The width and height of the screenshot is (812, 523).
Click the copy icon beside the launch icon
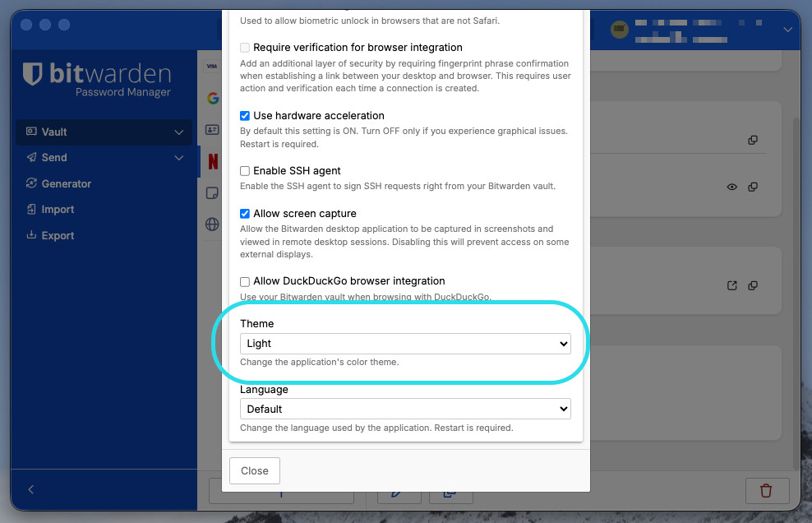point(753,286)
